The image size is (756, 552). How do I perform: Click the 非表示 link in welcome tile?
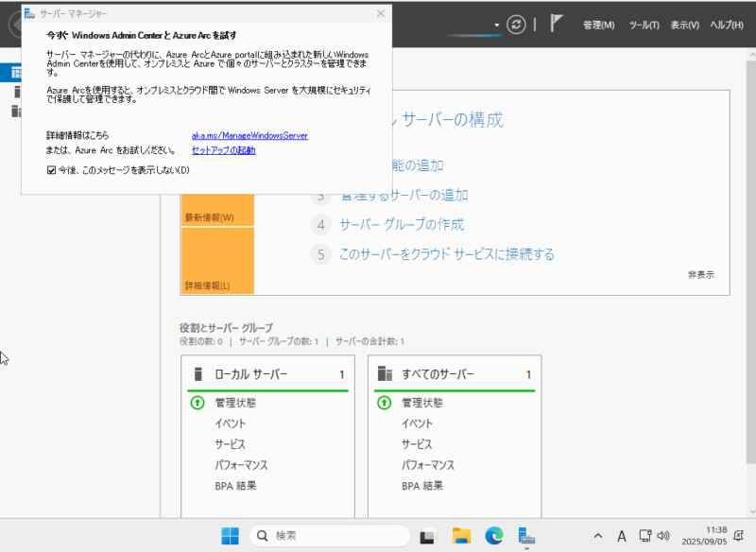(701, 275)
